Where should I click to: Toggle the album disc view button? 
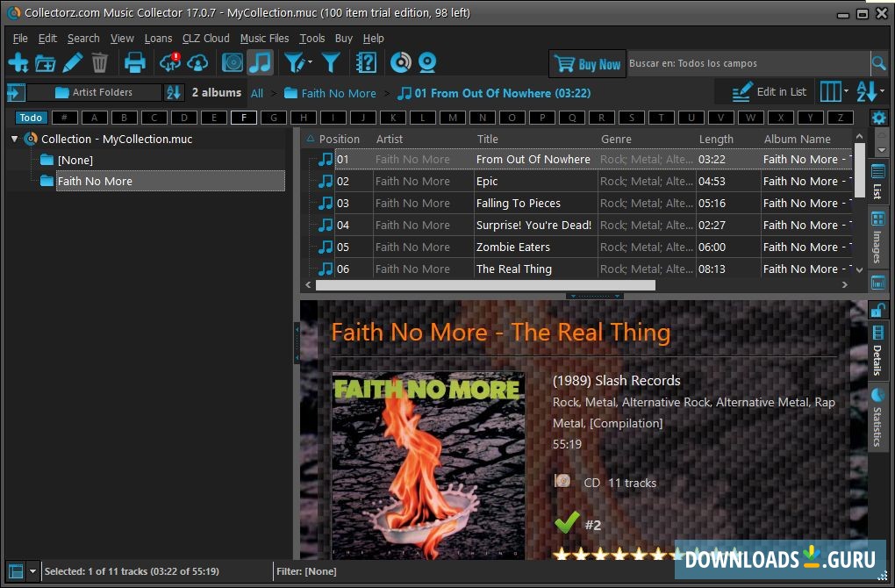coord(233,62)
